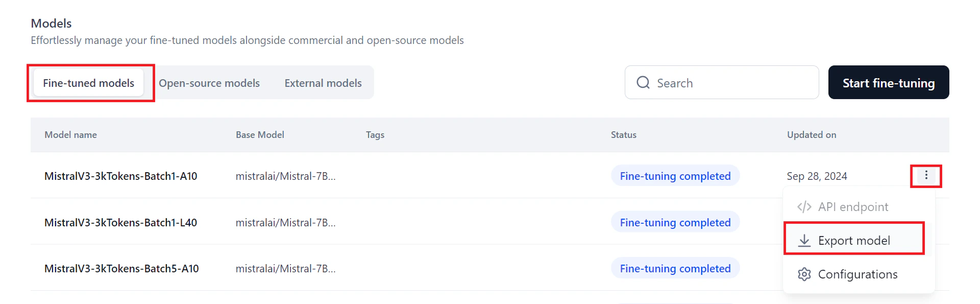Click the Status column header
The width and height of the screenshot is (980, 304).
click(x=623, y=134)
